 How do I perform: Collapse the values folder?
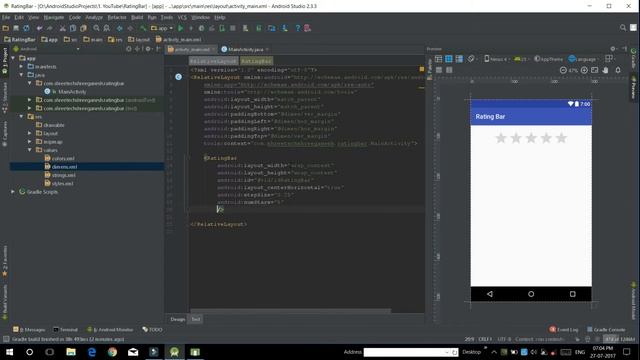(30, 150)
